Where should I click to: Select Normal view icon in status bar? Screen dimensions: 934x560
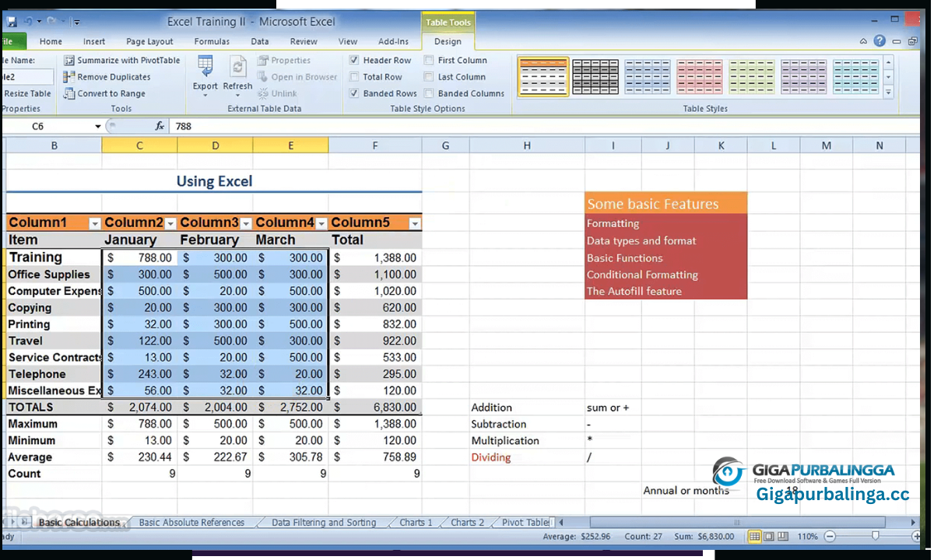tap(754, 537)
